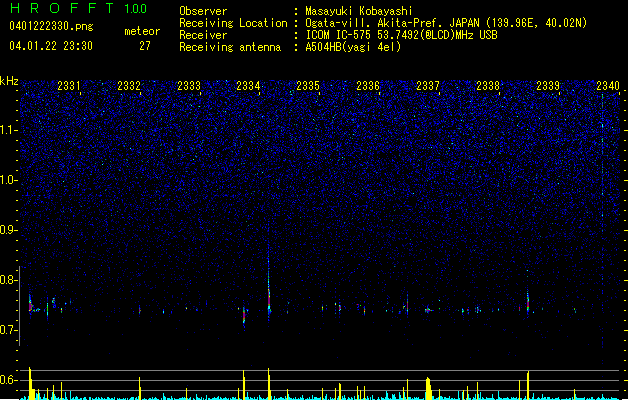Screen dimensions: 629x400
Task: Click the 2338 time axis marker
Action: point(488,85)
